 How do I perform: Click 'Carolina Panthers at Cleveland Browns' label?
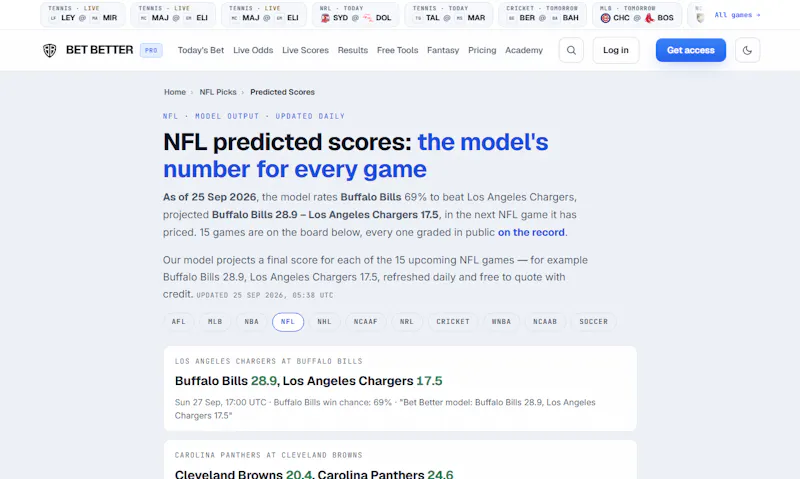click(x=268, y=455)
